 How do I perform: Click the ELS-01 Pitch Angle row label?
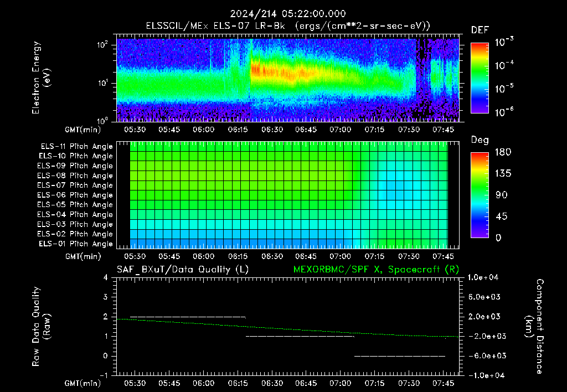click(x=75, y=244)
